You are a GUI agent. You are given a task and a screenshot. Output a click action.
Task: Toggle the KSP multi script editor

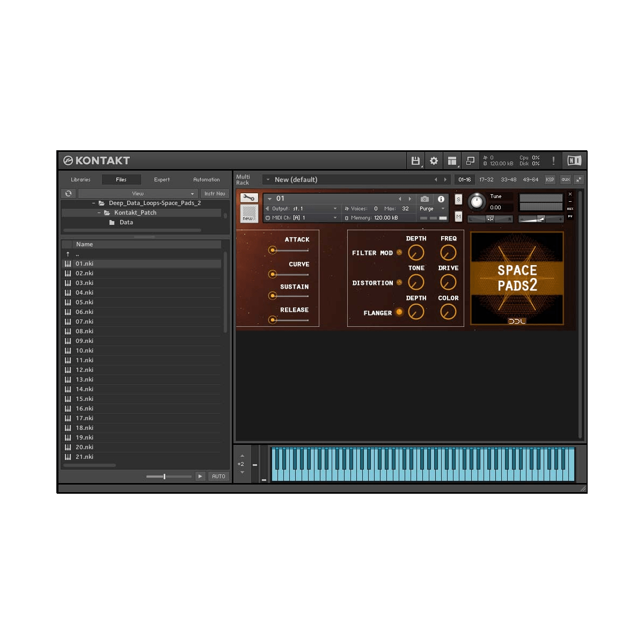[x=550, y=180]
